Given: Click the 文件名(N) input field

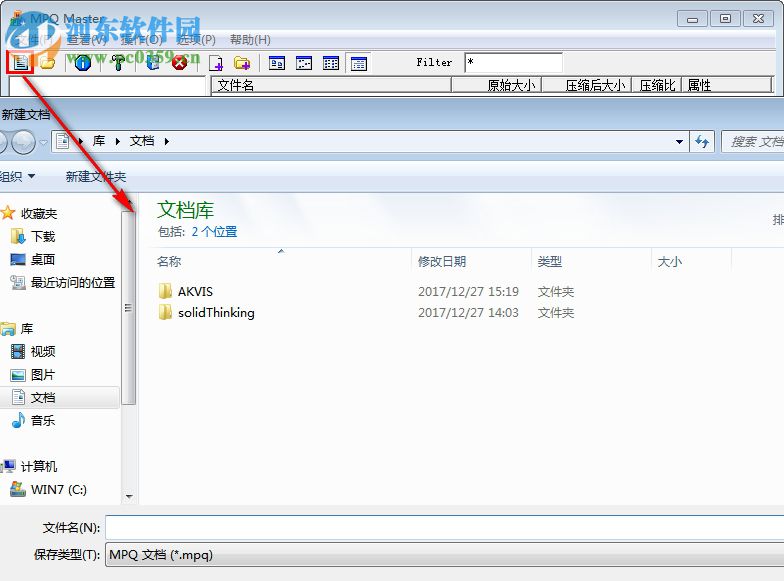Looking at the screenshot, I should [444, 528].
